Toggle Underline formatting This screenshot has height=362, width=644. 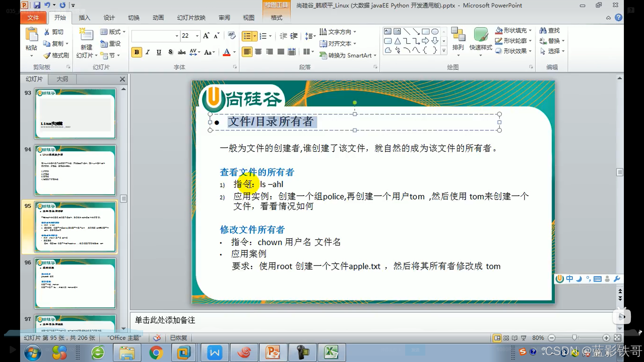pyautogui.click(x=159, y=52)
